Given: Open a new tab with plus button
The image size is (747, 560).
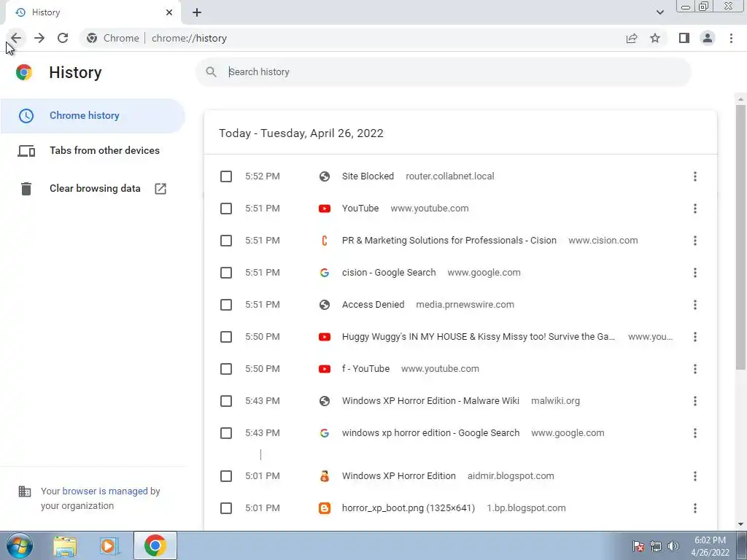Looking at the screenshot, I should click(x=197, y=12).
